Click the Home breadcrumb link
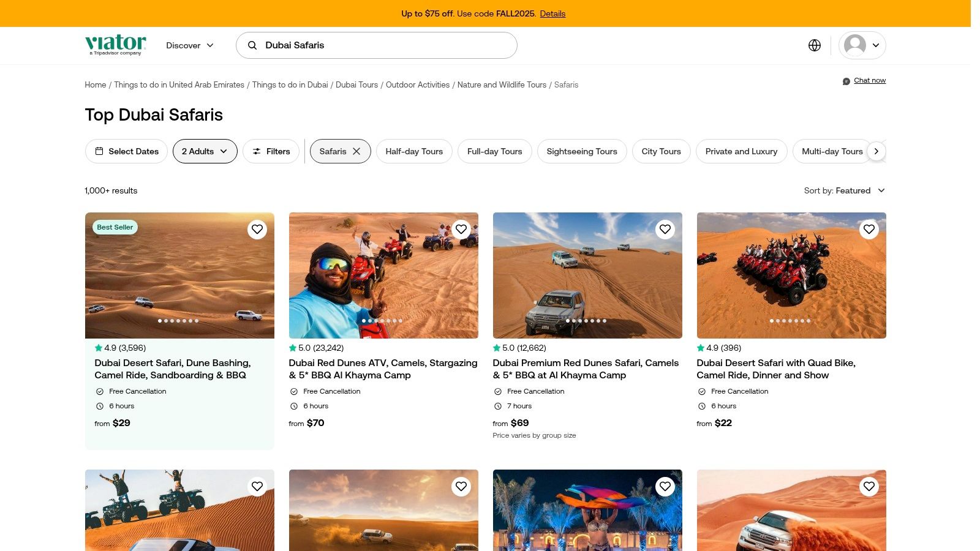This screenshot has height=551, width=980. (x=95, y=84)
